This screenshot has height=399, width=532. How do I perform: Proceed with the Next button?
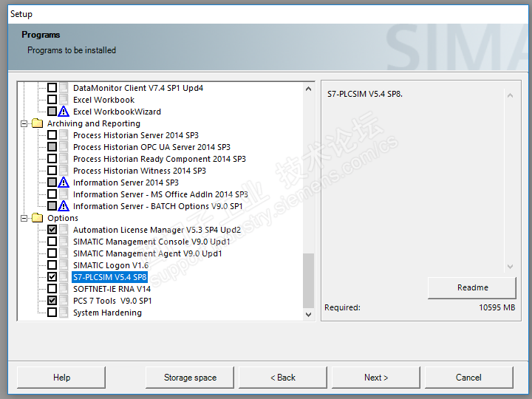pyautogui.click(x=376, y=378)
